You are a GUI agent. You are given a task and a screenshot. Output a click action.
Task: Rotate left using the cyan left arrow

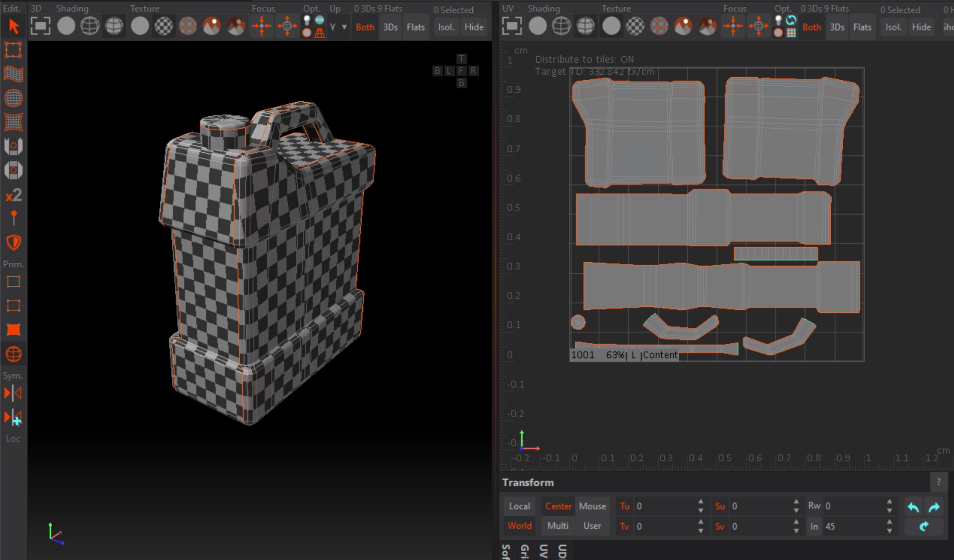913,507
